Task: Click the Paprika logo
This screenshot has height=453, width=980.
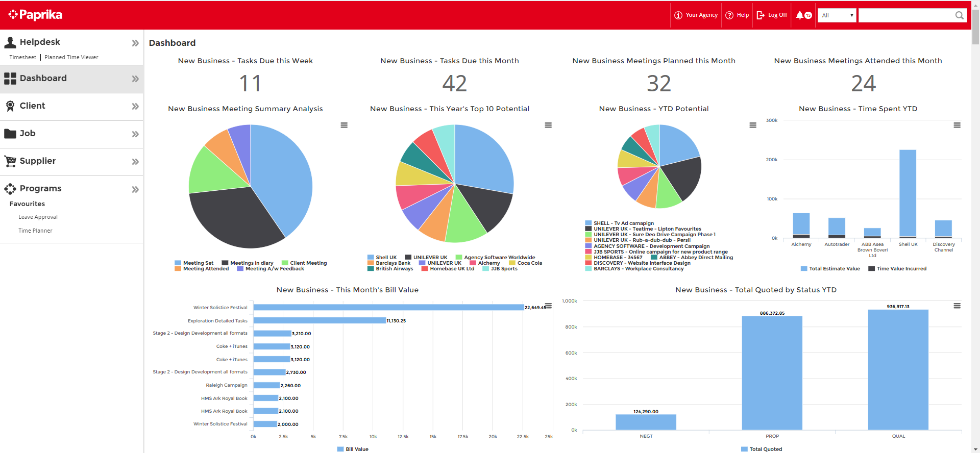Action: click(36, 15)
